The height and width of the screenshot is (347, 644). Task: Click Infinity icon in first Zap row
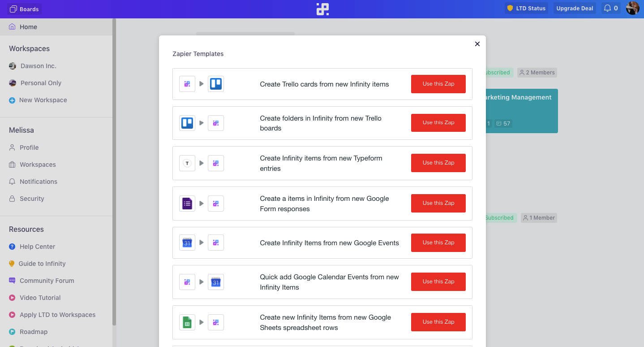[187, 84]
